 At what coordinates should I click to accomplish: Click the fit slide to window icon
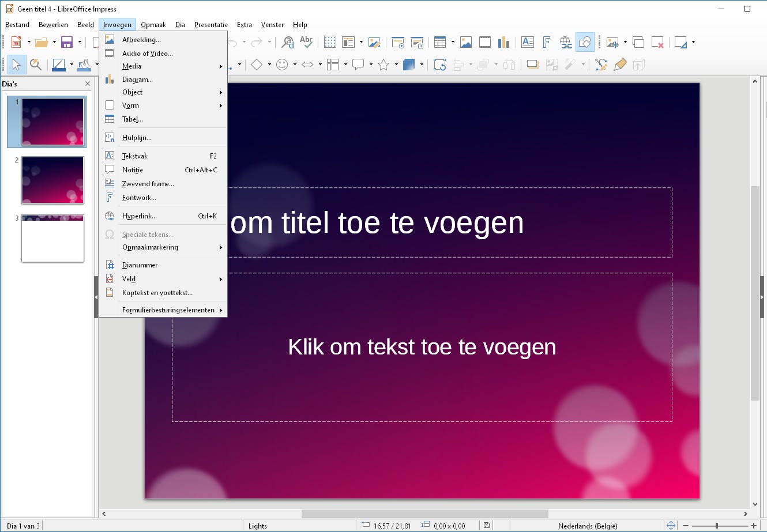pos(671,526)
